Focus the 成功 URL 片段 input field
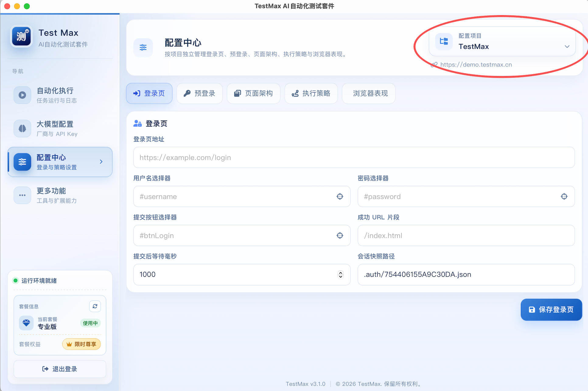 466,235
